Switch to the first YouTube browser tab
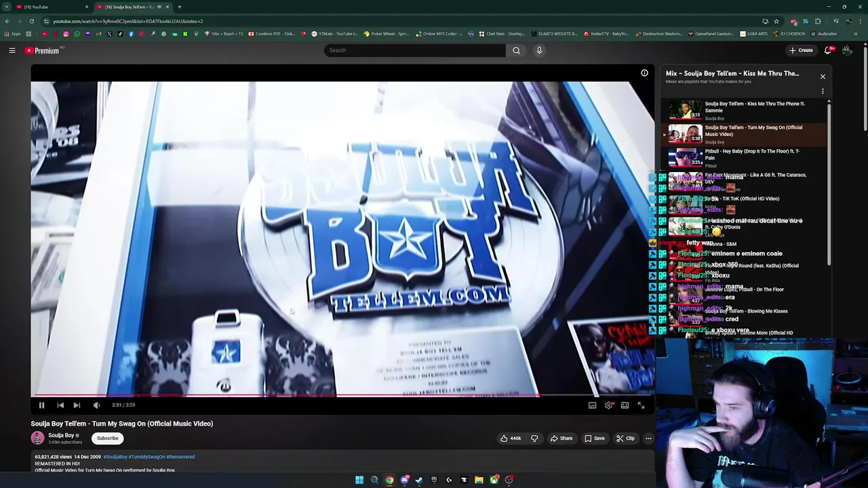The height and width of the screenshot is (488, 868). [x=52, y=7]
